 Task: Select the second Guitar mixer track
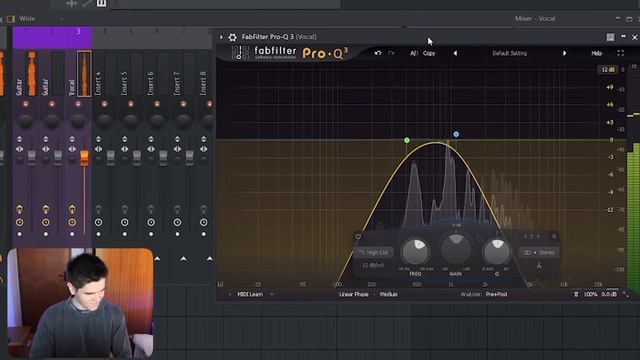(x=51, y=74)
